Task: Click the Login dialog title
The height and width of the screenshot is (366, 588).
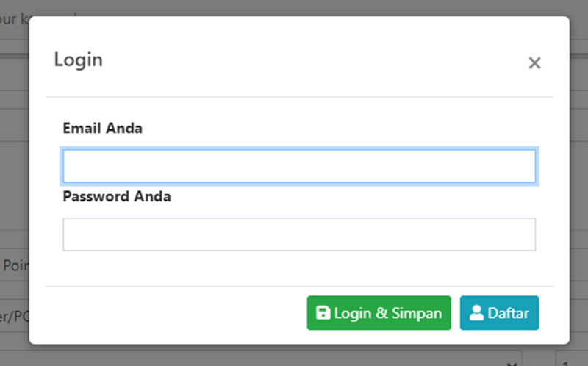Action: pyautogui.click(x=78, y=60)
